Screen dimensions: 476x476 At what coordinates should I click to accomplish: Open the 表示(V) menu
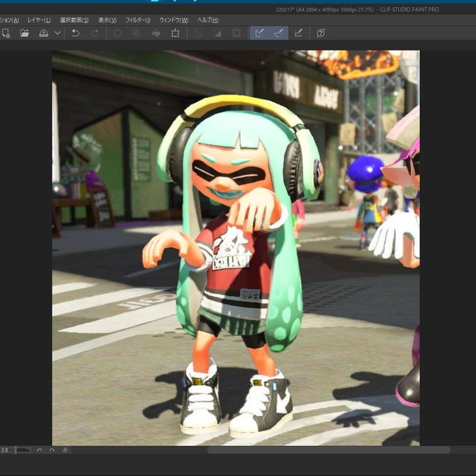tap(107, 20)
